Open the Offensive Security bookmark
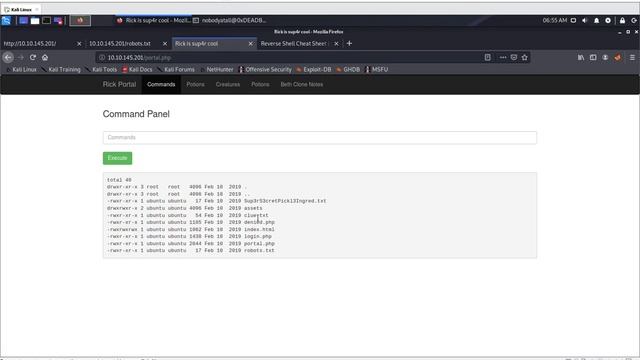 265,69
